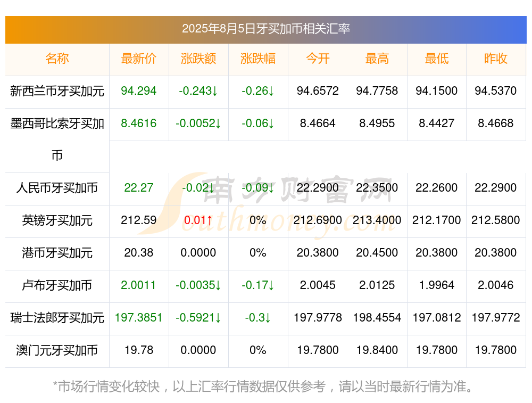Viewport: 532px width, 403px height.
Task: Click the latest price 20.38
Action: click(138, 252)
